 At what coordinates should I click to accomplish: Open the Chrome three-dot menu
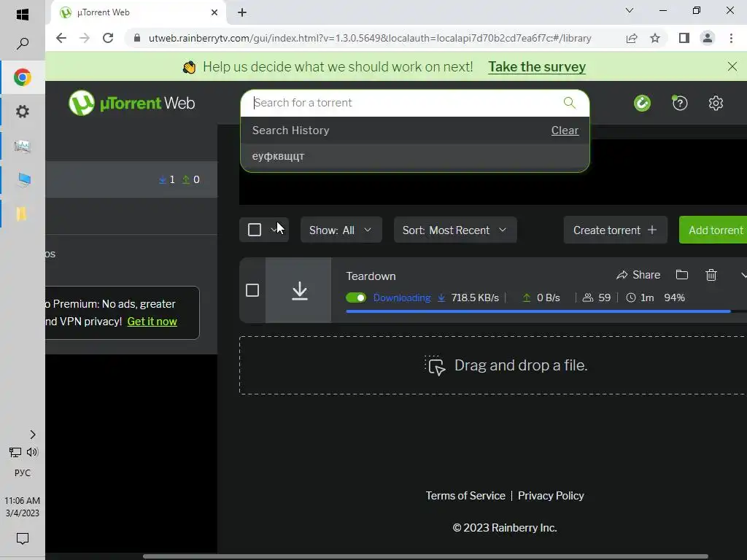(731, 38)
